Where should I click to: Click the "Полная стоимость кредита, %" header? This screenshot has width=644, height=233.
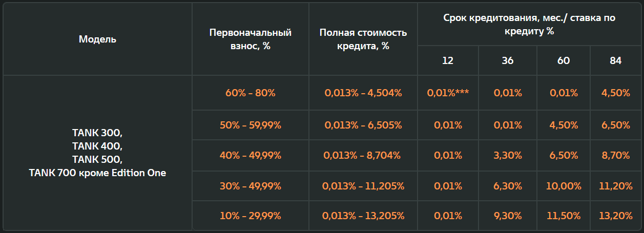[363, 39]
